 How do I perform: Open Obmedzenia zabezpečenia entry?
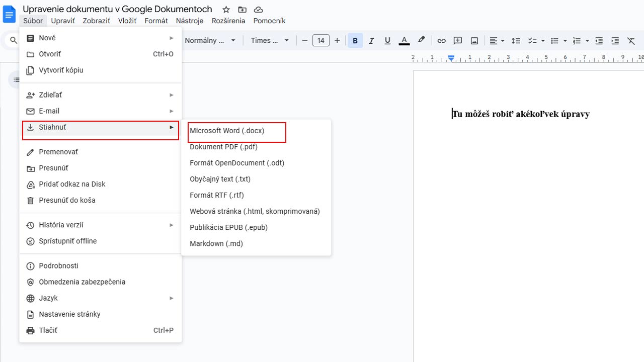[101, 282]
